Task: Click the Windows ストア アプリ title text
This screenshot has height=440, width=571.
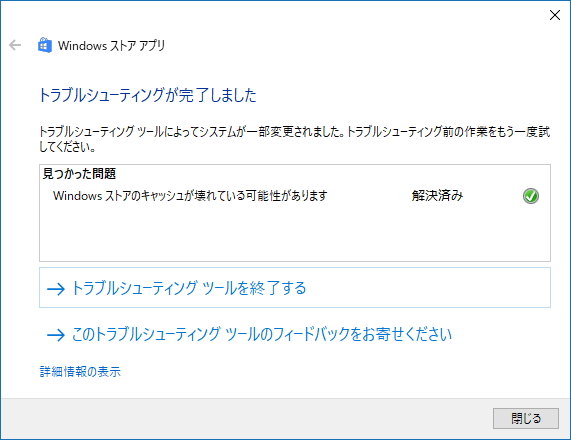Action: [x=111, y=46]
